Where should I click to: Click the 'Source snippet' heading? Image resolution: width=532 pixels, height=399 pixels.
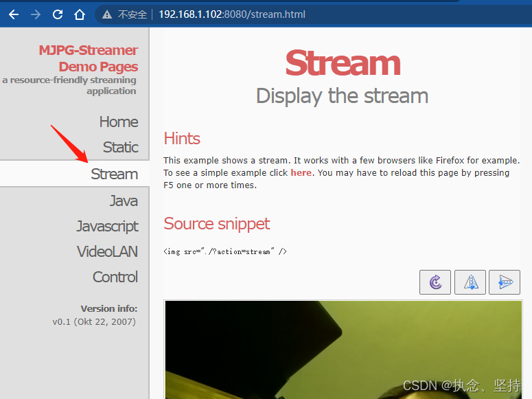click(217, 224)
